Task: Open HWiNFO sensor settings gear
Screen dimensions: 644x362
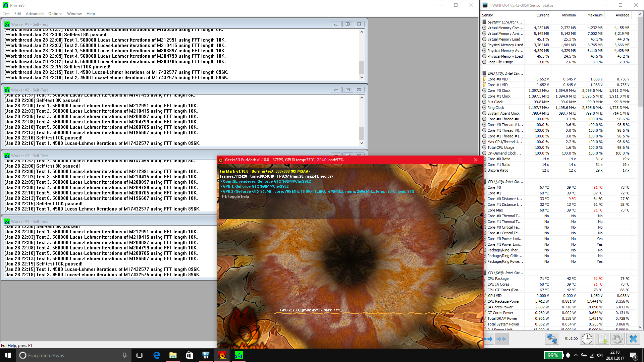Action: coord(617,339)
